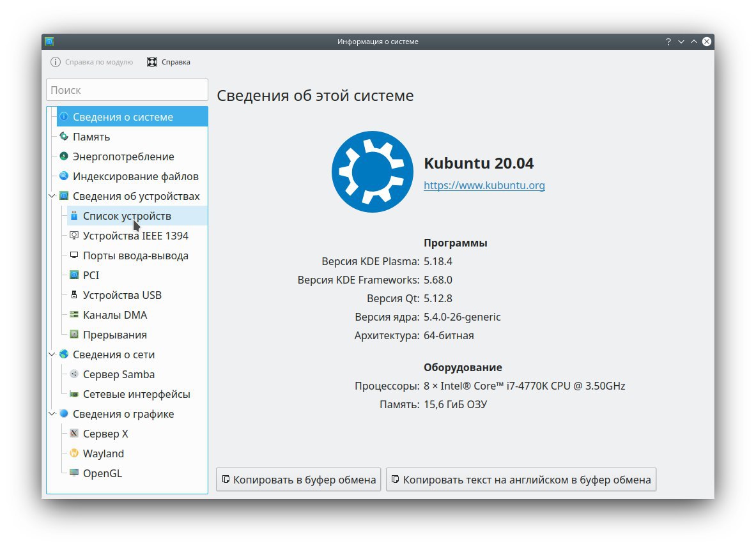Click the kernel version 5.4.0-26-generic text
756x548 pixels.
point(462,317)
